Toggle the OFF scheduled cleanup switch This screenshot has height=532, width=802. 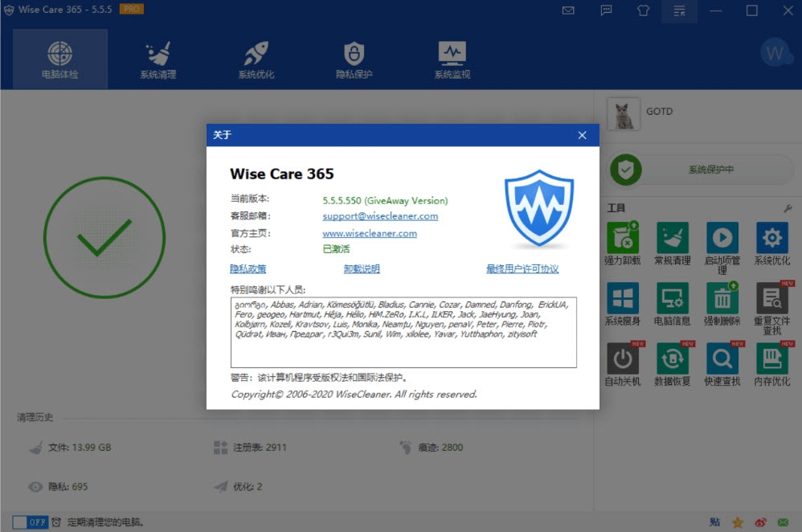(x=31, y=522)
